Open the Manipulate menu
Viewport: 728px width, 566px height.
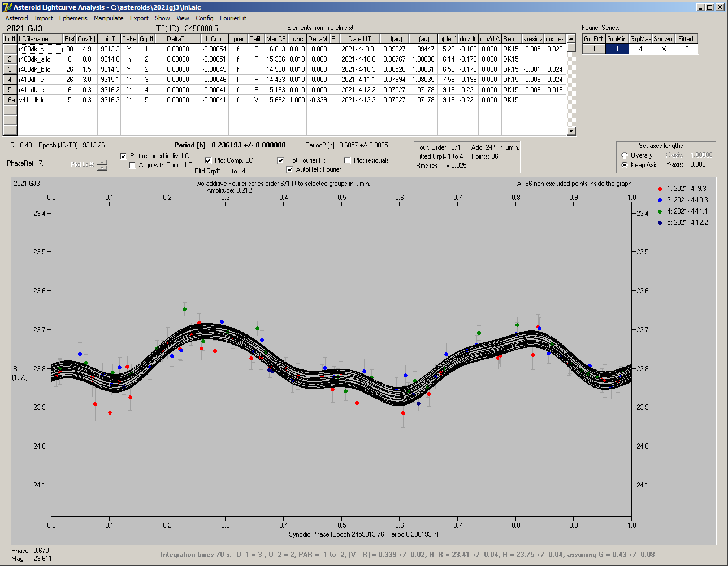[109, 18]
